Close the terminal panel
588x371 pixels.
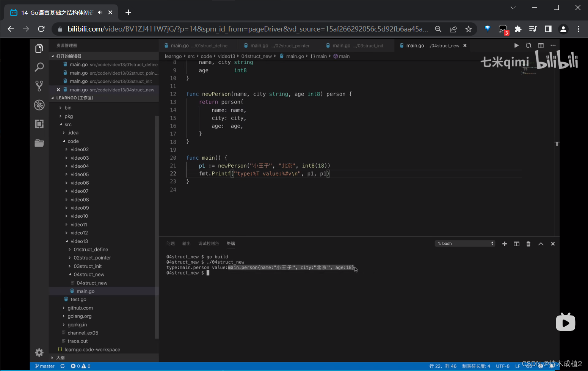click(x=553, y=244)
